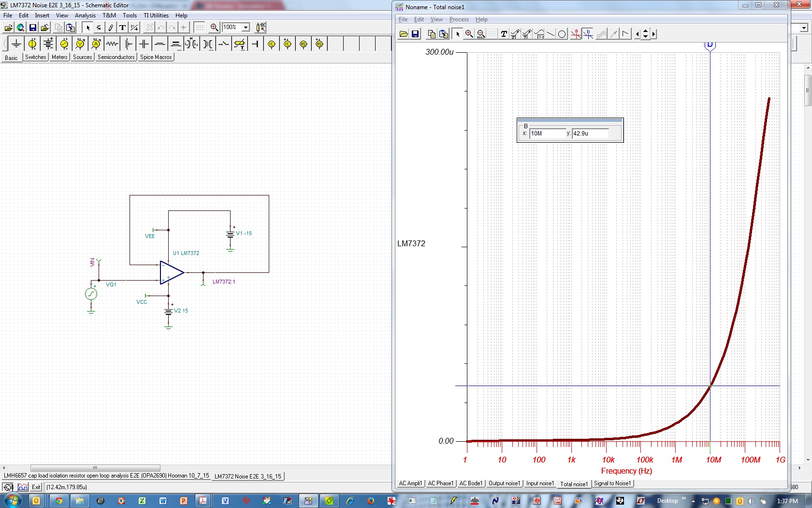
Task: Copy the diagram in the graph window
Action: click(x=432, y=34)
